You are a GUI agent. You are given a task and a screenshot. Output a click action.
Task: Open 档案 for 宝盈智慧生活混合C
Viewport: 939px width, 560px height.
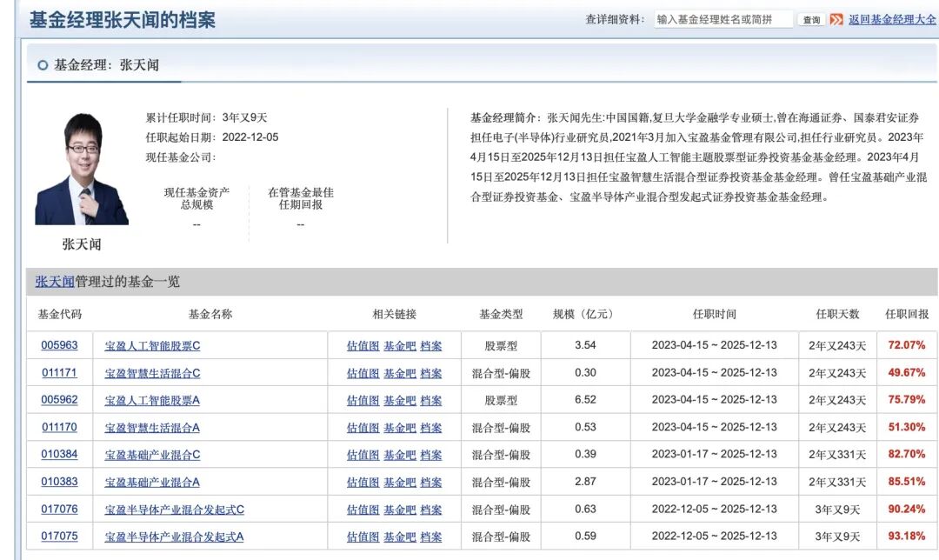click(431, 373)
